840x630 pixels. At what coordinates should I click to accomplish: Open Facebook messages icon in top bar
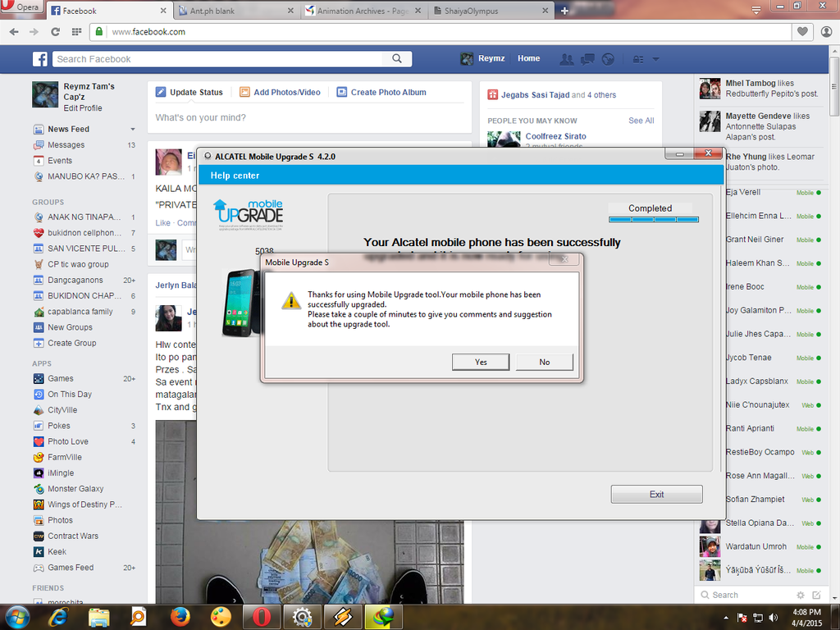coord(587,59)
